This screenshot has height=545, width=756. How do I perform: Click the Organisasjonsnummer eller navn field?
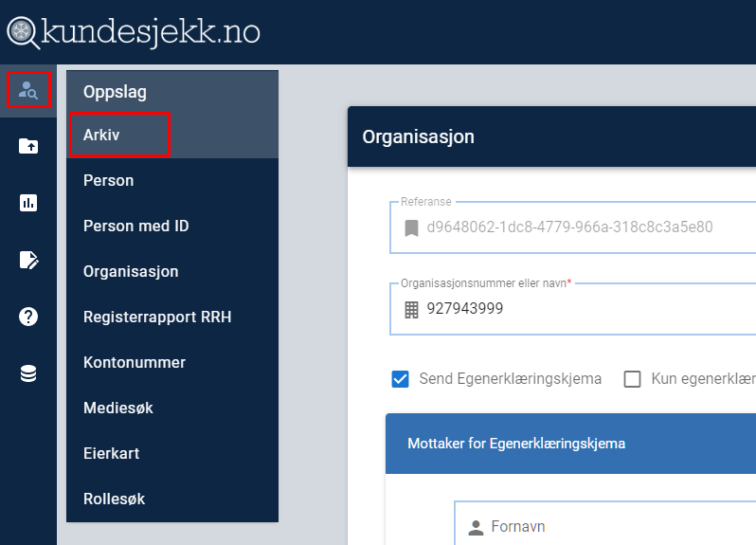coord(573,309)
